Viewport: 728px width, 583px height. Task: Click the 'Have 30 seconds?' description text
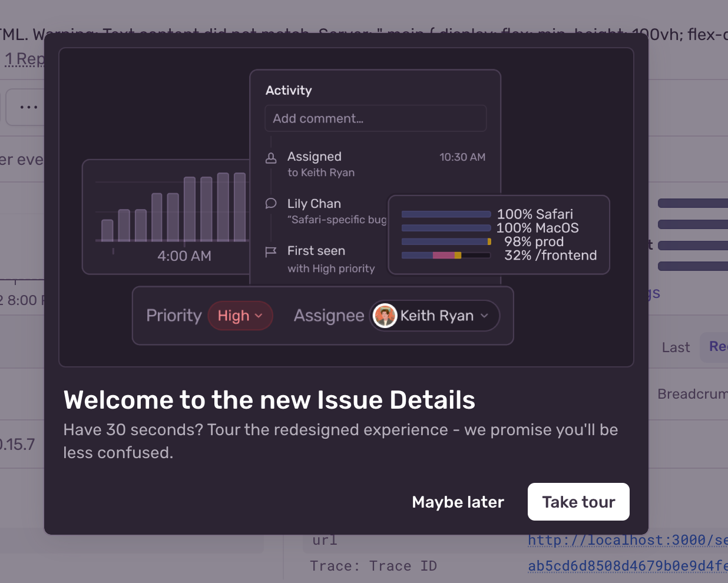point(340,441)
